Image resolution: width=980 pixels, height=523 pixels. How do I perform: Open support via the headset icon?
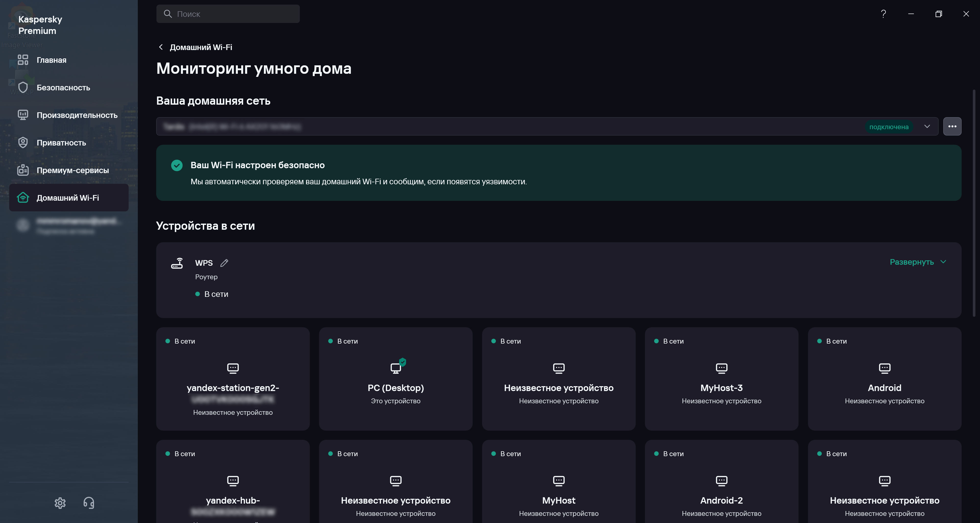tap(89, 503)
